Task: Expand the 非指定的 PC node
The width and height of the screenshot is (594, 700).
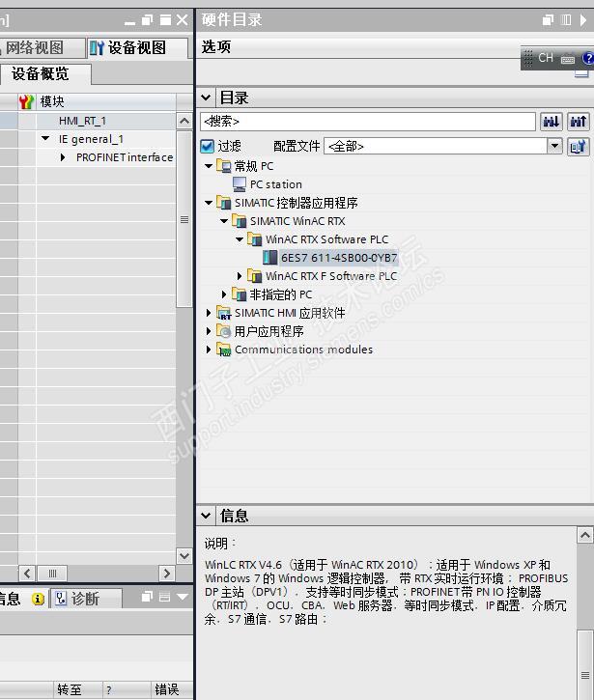Action: point(224,294)
